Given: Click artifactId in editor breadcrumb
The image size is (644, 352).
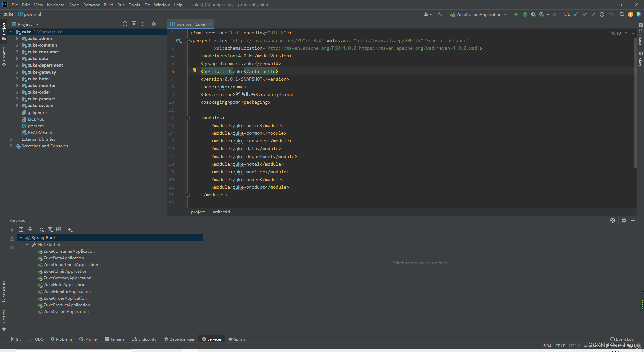Looking at the screenshot, I should coord(221,212).
